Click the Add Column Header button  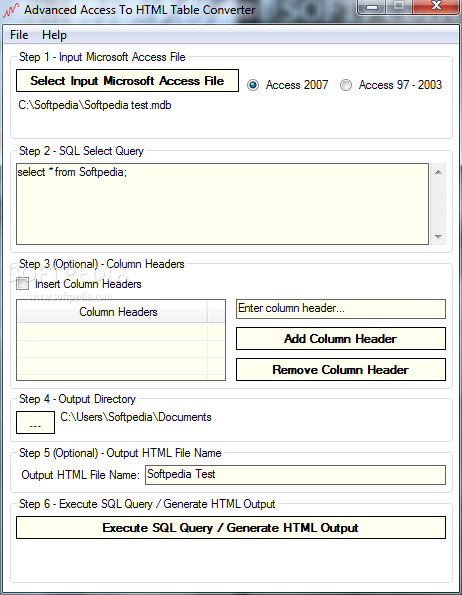(x=341, y=338)
